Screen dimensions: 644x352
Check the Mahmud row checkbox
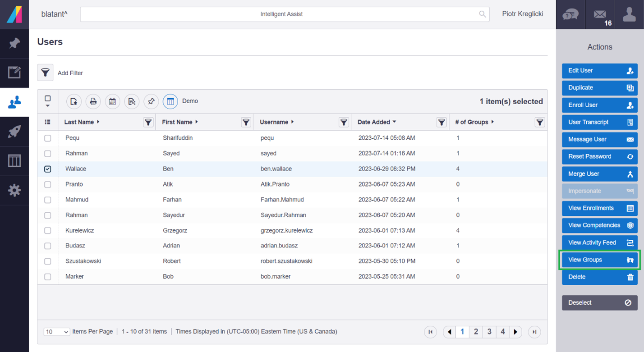click(x=48, y=200)
